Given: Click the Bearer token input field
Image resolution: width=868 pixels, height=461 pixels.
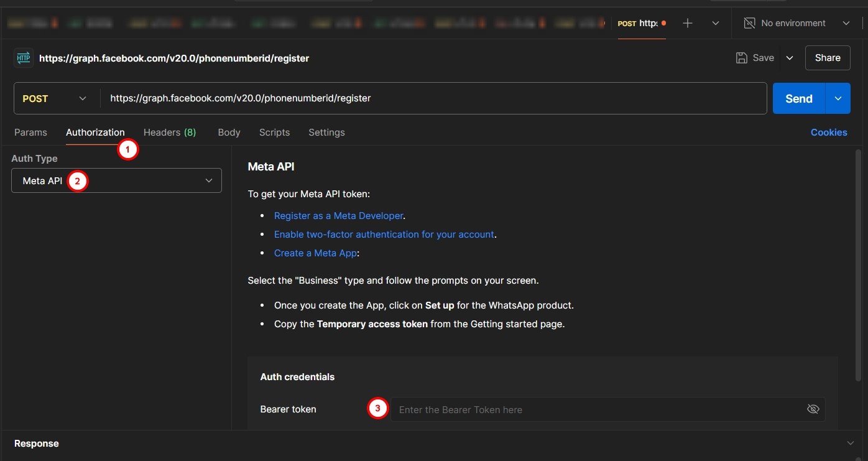Looking at the screenshot, I should (x=597, y=409).
